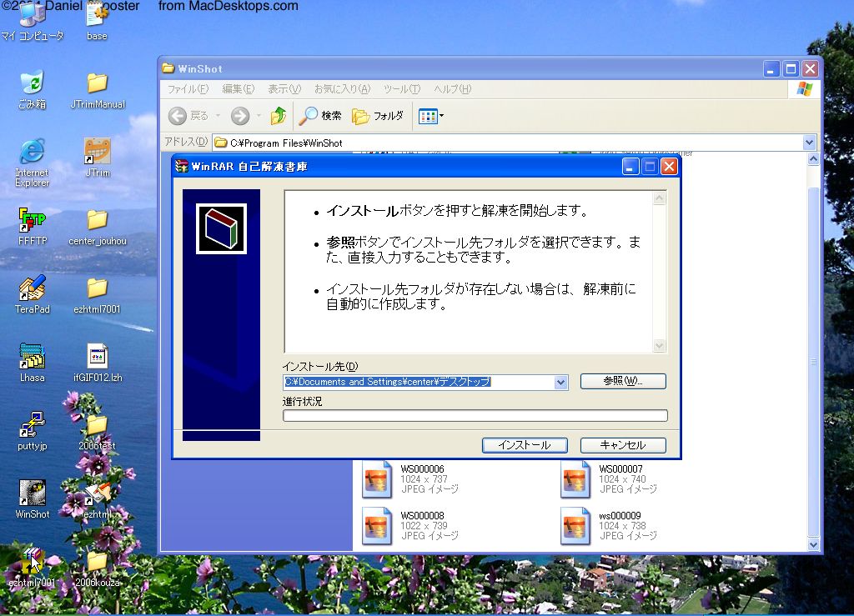Viewport: 854px width, 616px height.
Task: Open the forward button history dropdown arrow
Action: (259, 115)
